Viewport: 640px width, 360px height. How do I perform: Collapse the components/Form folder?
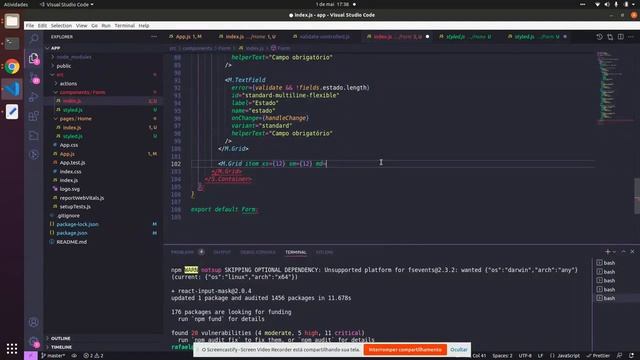82,92
